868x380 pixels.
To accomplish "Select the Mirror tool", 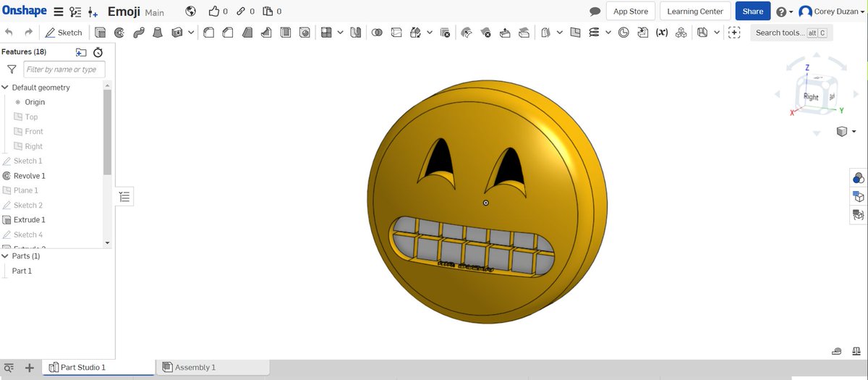I will [x=355, y=33].
